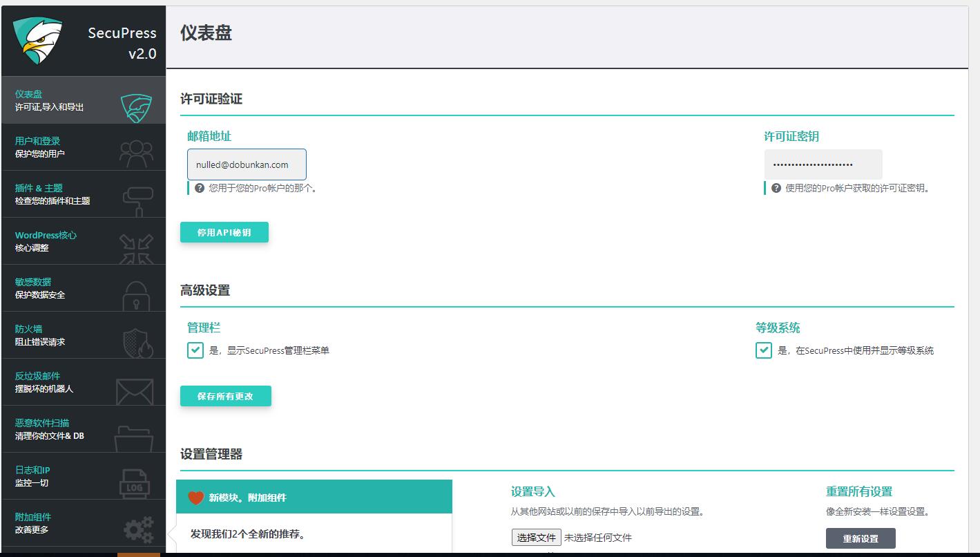This screenshot has width=980, height=557.
Task: Click the padlock icon for 敏感数据
Action: (135, 296)
